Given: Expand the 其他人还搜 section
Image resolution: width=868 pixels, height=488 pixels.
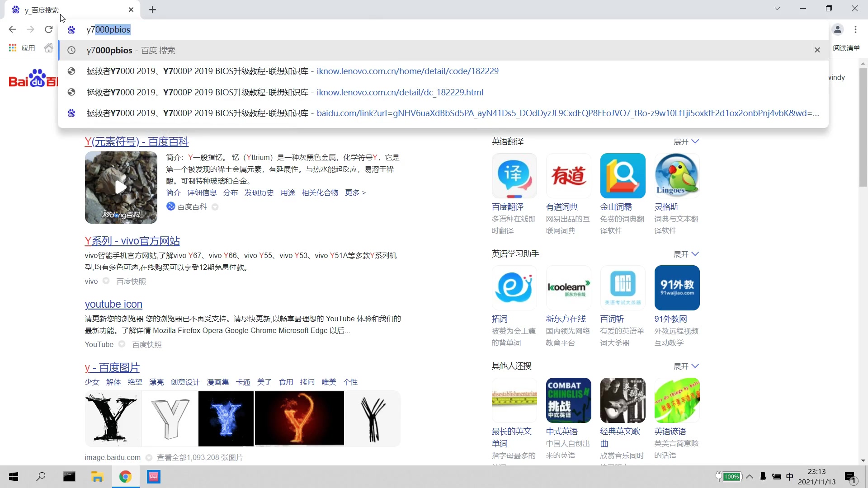Looking at the screenshot, I should [x=685, y=366].
